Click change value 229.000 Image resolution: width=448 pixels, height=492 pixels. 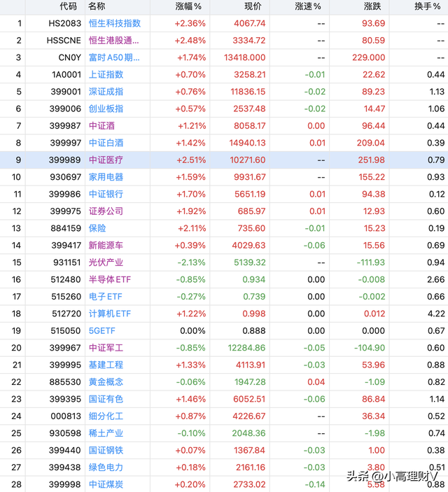369,57
